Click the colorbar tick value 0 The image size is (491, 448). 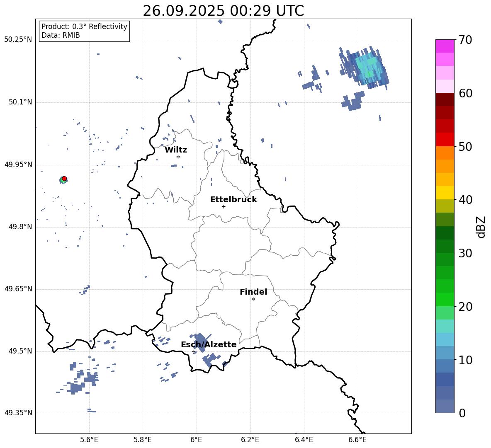[462, 413]
